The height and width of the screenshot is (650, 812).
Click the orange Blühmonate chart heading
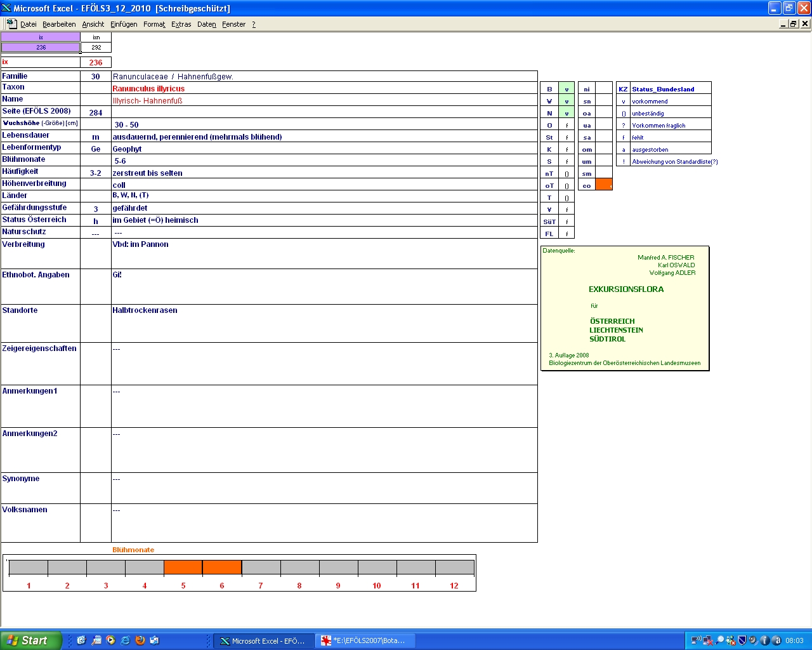click(x=133, y=550)
